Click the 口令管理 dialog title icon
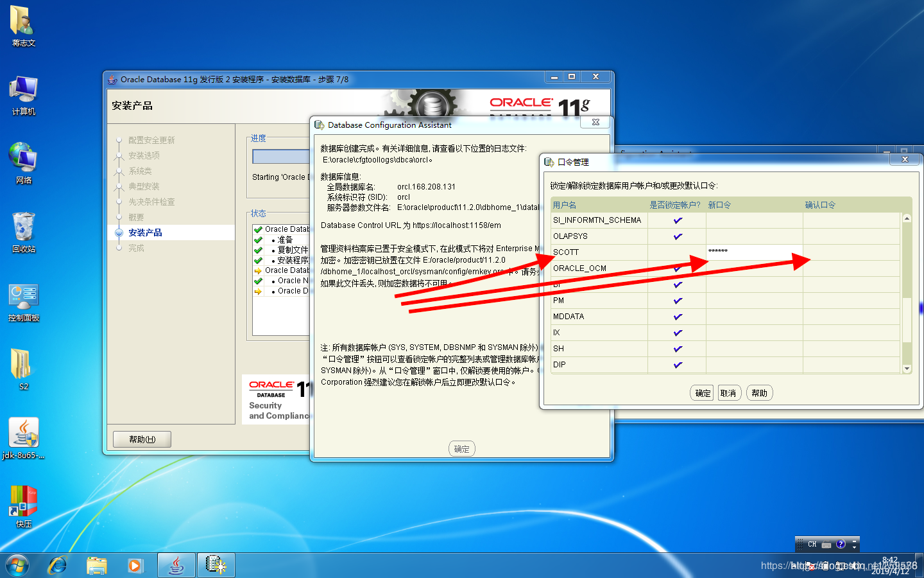The height and width of the screenshot is (578, 924). (549, 162)
